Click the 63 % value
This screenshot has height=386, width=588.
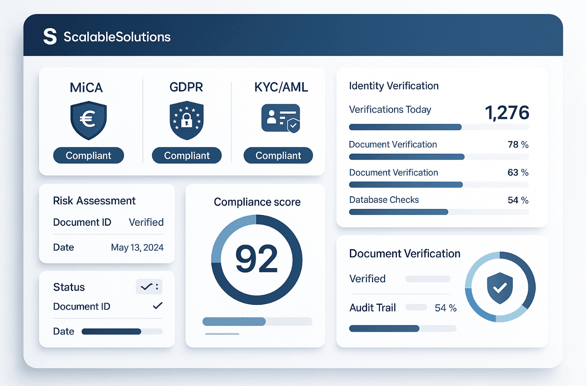pyautogui.click(x=518, y=172)
